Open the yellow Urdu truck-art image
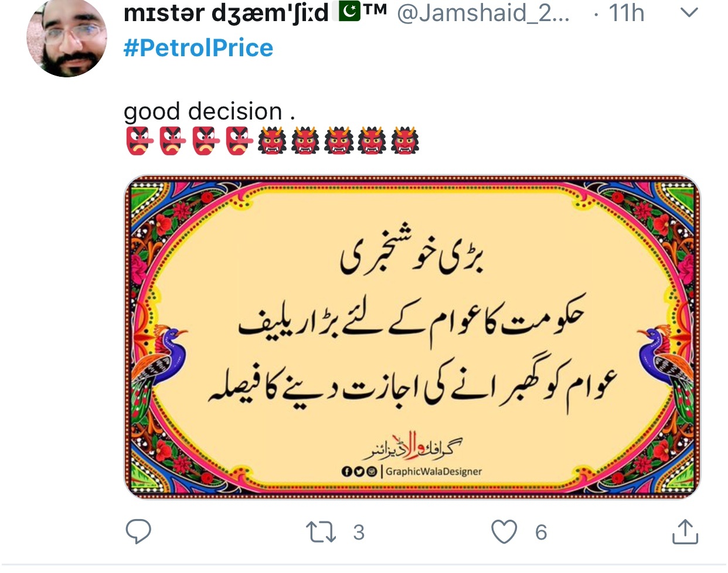Image resolution: width=728 pixels, height=573 pixels. pos(412,337)
